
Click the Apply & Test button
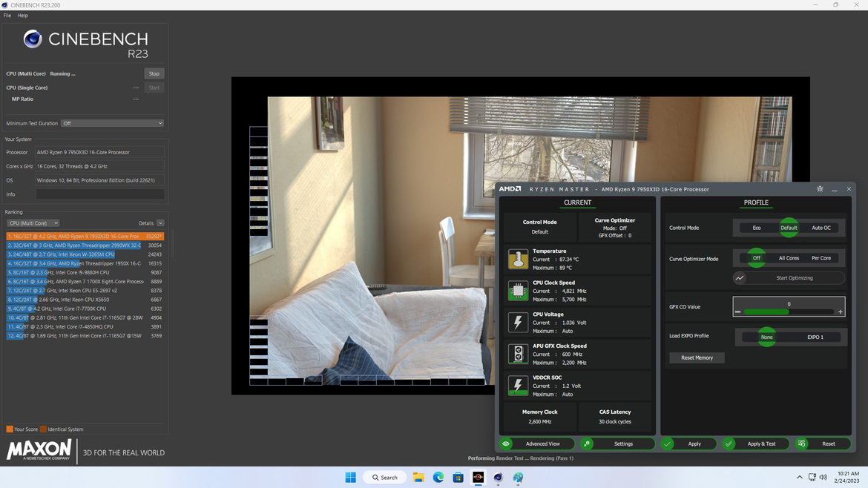coord(756,444)
